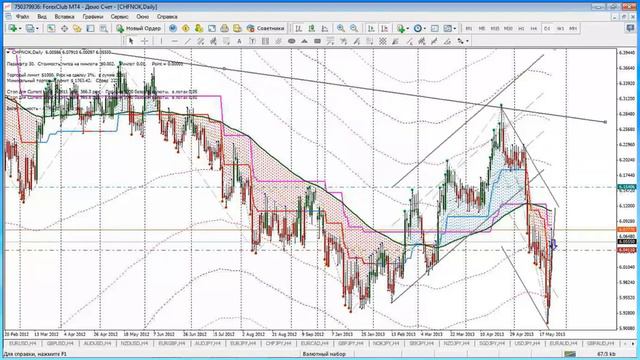
Task: Select the M15 timeframe button
Action: tap(495, 28)
